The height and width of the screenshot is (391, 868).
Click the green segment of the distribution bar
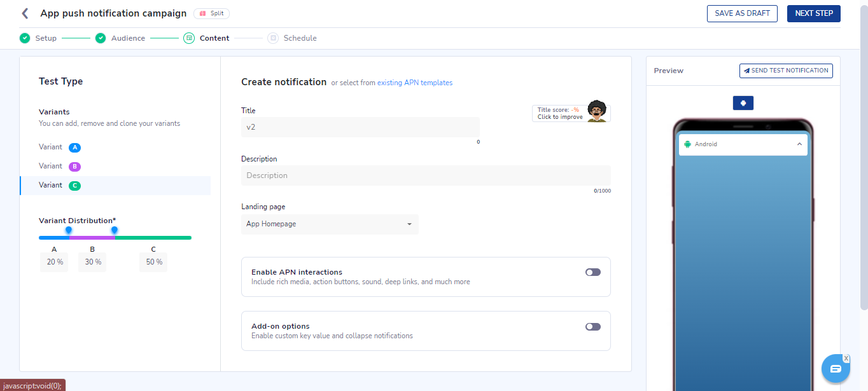(153, 238)
